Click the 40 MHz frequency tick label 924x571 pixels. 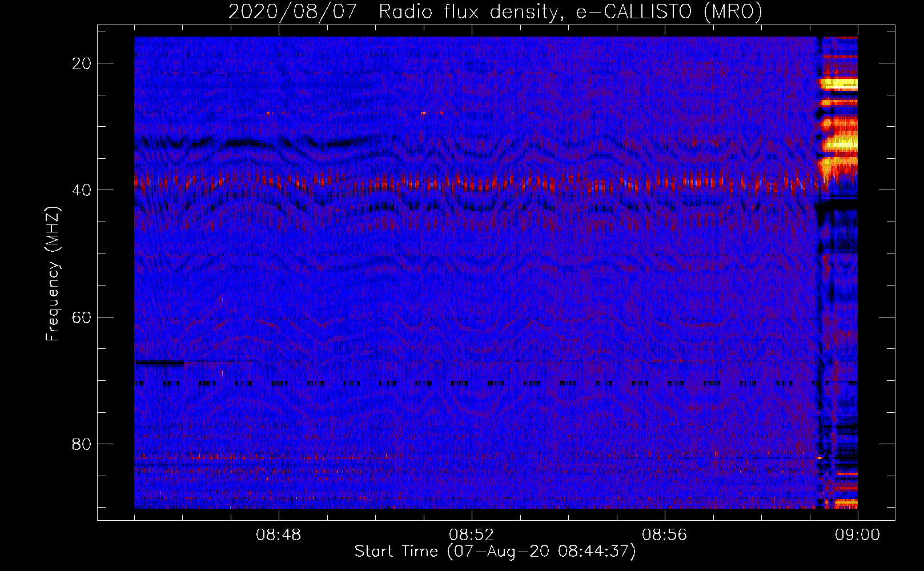(x=82, y=190)
